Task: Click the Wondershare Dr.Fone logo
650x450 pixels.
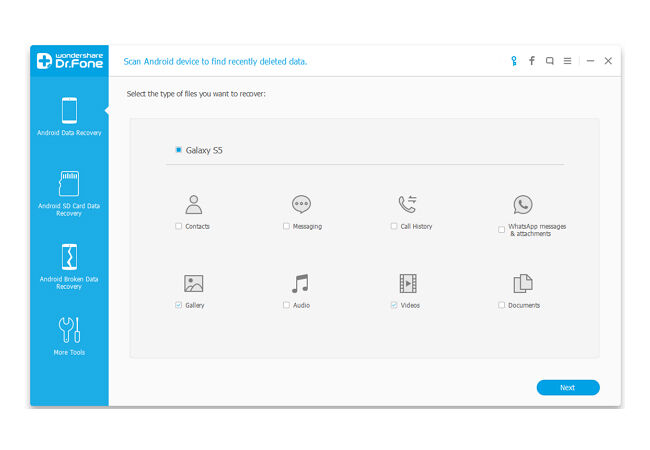Action: point(70,61)
